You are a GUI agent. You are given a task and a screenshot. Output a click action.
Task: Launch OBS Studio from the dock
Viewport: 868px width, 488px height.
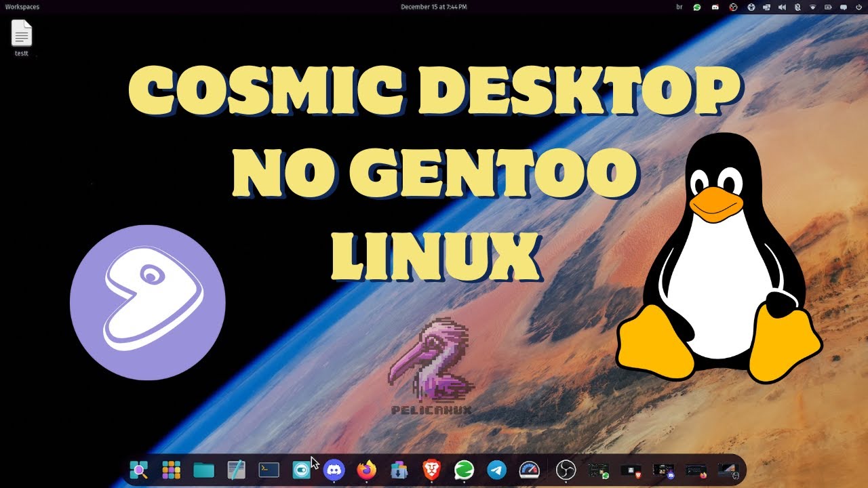(x=566, y=469)
